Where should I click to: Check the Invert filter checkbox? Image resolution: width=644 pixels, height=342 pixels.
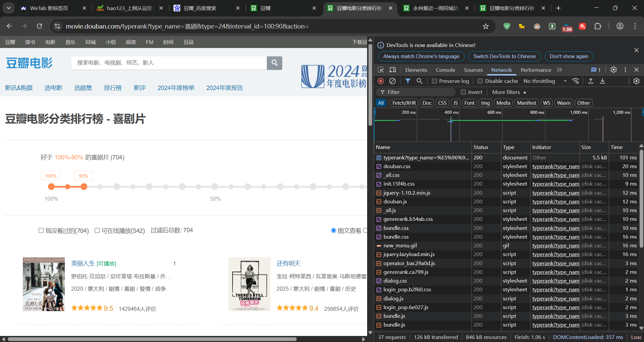point(463,92)
